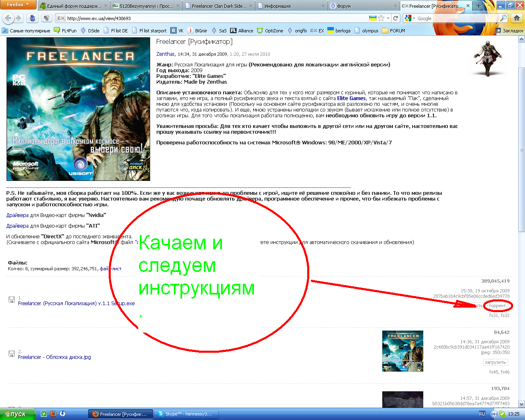Click the green µTorrent quick launch icon
Image resolution: width=525 pixels, height=420 pixels.
[44, 414]
